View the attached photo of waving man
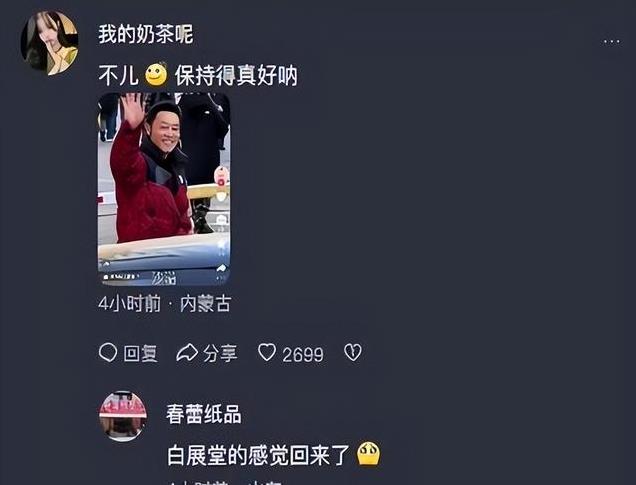Image resolution: width=636 pixels, height=485 pixels. tap(164, 189)
